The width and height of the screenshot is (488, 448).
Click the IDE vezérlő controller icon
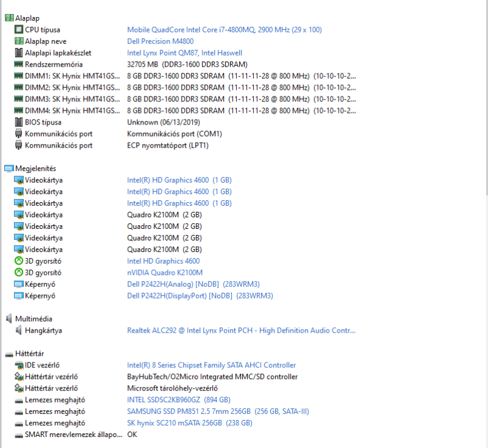pyautogui.click(x=19, y=365)
